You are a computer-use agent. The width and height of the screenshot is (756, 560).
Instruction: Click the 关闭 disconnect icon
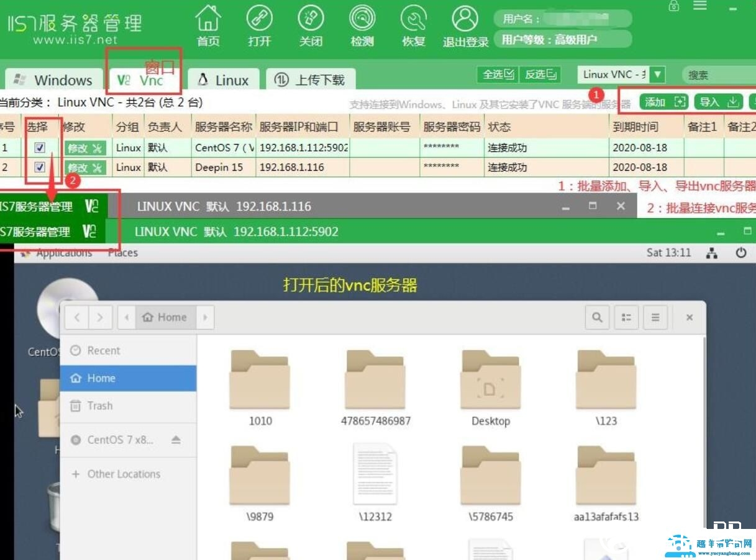311,25
